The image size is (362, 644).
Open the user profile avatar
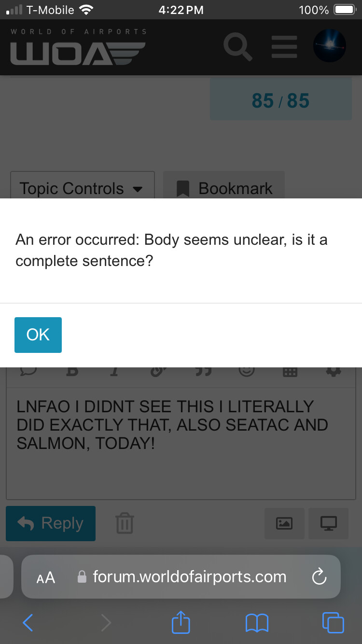(x=329, y=46)
